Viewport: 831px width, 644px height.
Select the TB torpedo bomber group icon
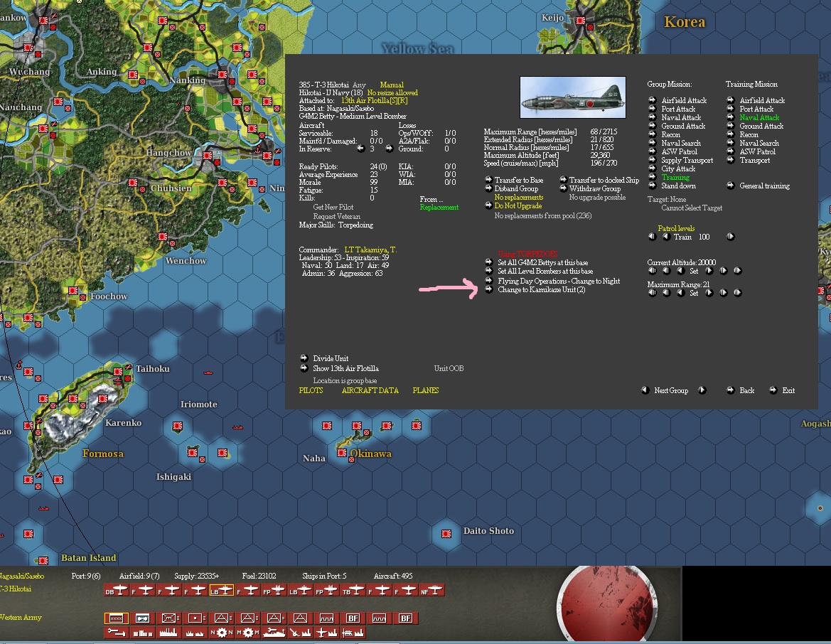click(x=353, y=591)
